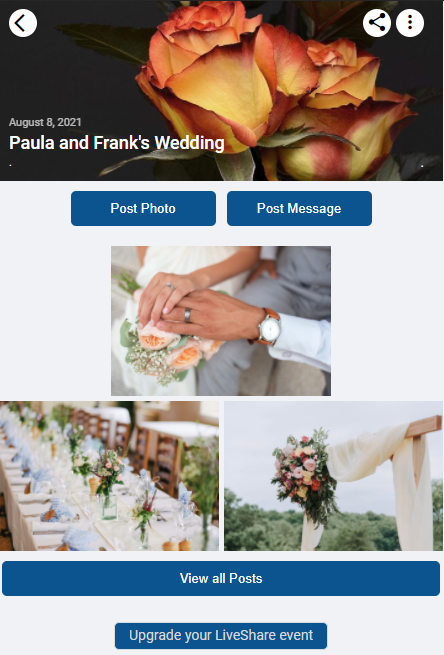Open the View all Posts button
The height and width of the screenshot is (655, 444).
[x=221, y=578]
